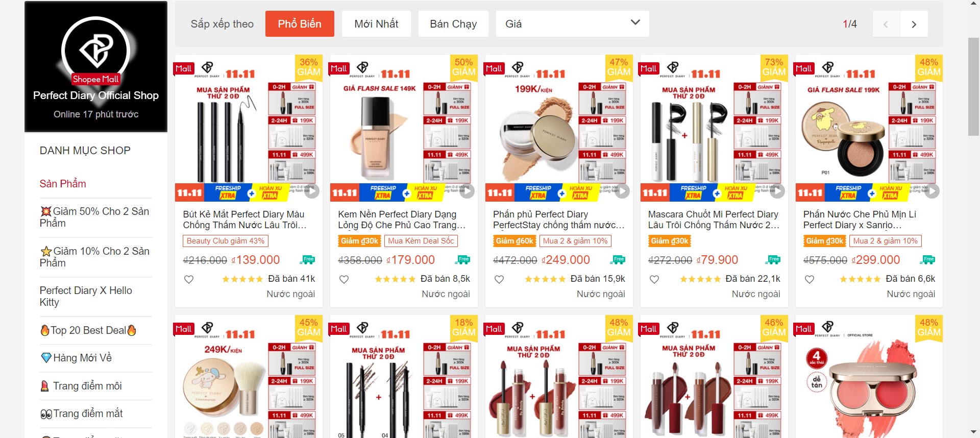Like the Bút Kẻ Mắt eyeliner heart icon
The image size is (980, 438).
189,279
